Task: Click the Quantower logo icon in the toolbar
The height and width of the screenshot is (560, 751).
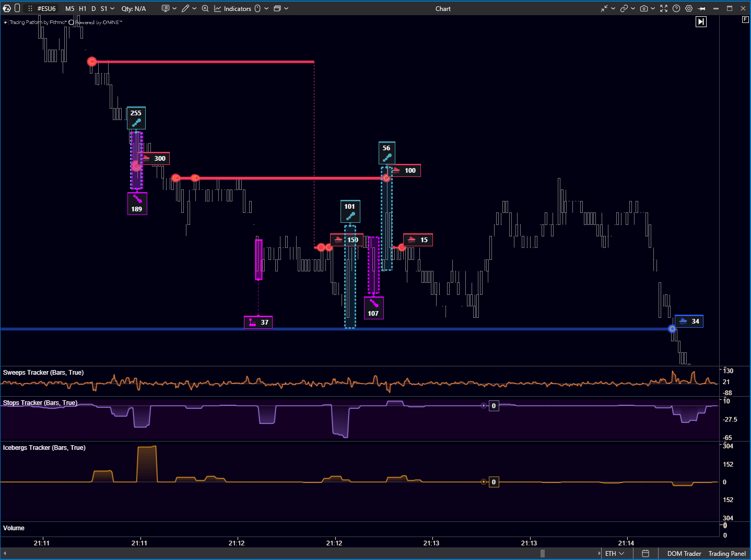Action: pyautogui.click(x=7, y=8)
